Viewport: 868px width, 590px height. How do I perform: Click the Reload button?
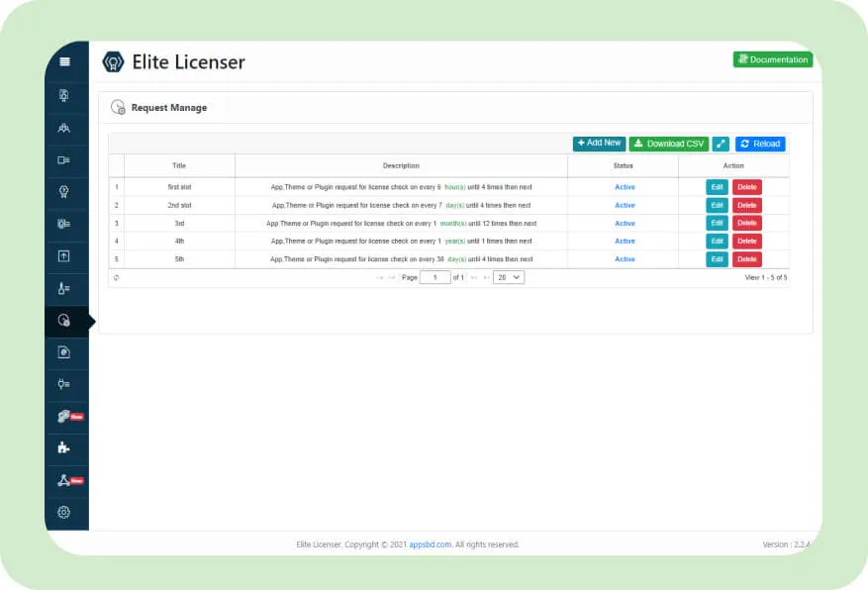760,144
